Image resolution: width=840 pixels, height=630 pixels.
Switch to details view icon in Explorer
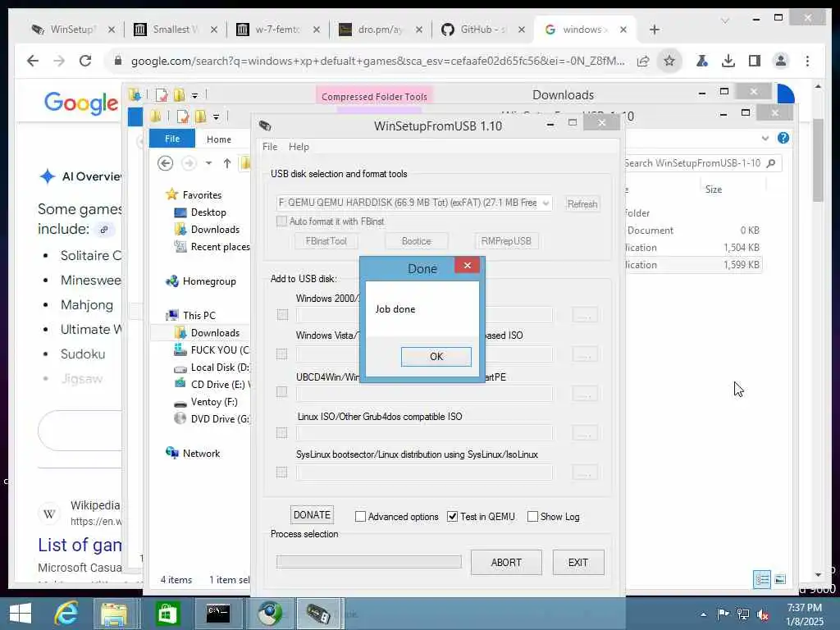pyautogui.click(x=762, y=579)
